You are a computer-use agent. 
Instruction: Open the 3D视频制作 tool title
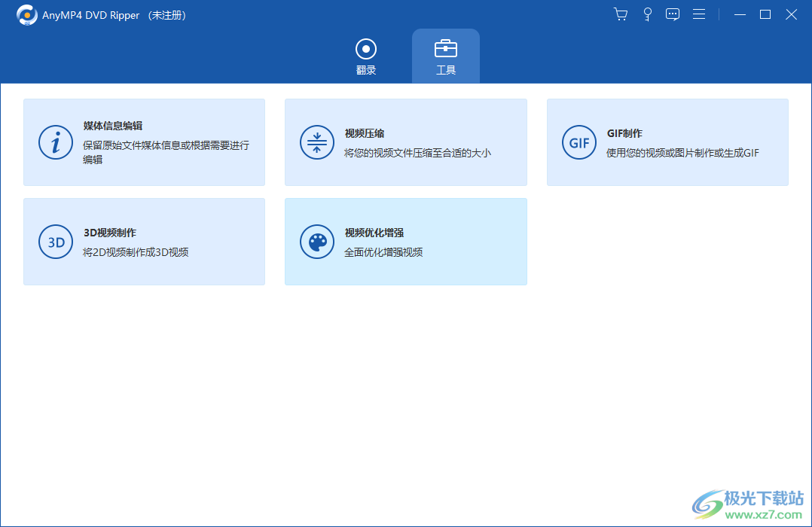(110, 233)
